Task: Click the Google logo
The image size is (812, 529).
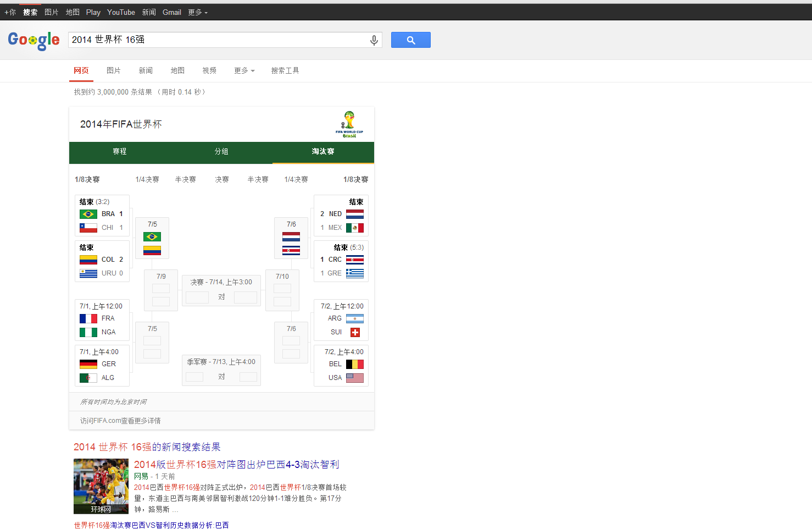Action: pos(34,40)
